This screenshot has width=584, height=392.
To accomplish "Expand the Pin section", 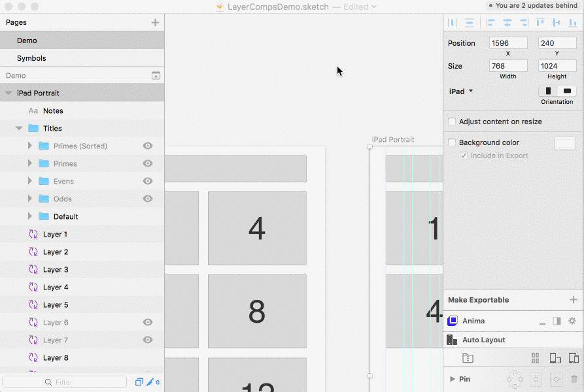I will pyautogui.click(x=452, y=379).
